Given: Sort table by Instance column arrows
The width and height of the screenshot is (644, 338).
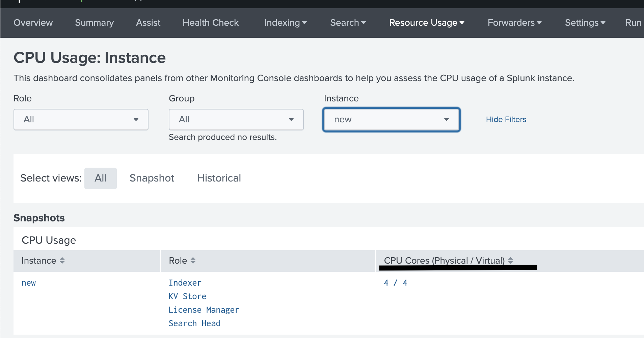Looking at the screenshot, I should (62, 261).
